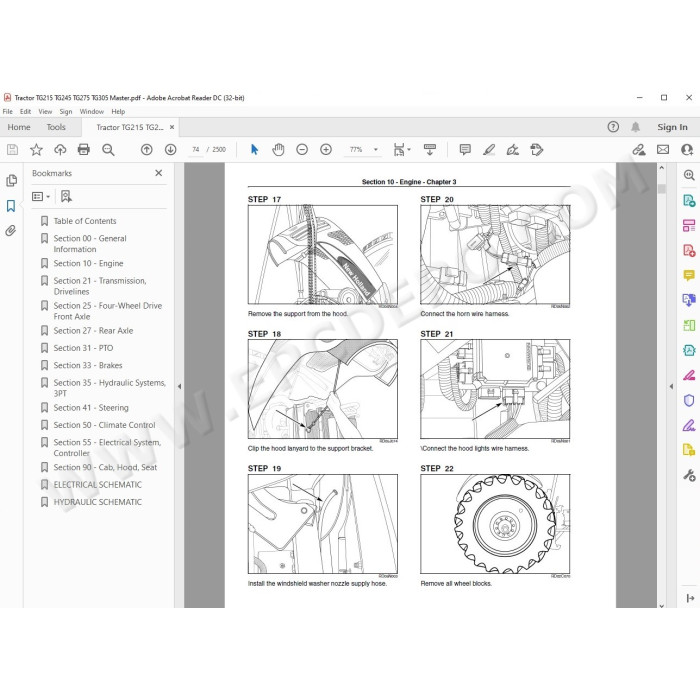
Task: Click the Sign In button
Action: (x=672, y=127)
